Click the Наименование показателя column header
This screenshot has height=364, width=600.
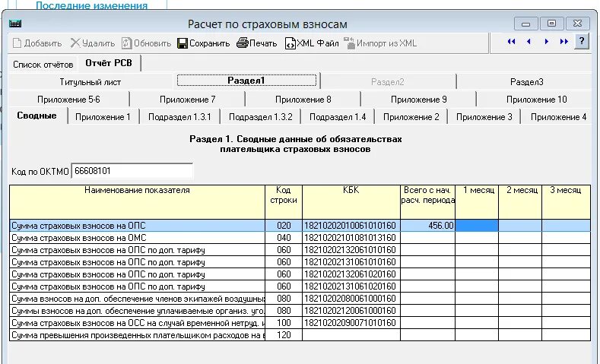coord(137,202)
